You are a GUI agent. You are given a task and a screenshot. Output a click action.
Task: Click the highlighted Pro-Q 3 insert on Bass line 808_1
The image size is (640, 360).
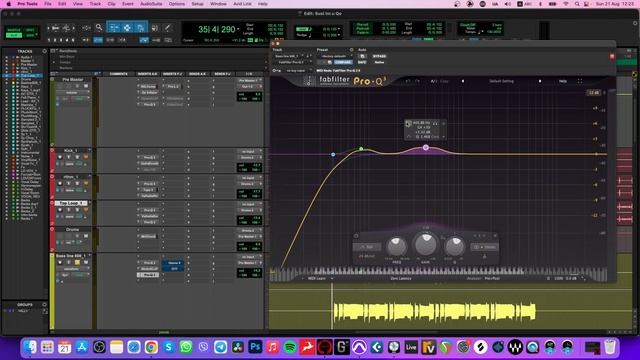[x=148, y=275]
